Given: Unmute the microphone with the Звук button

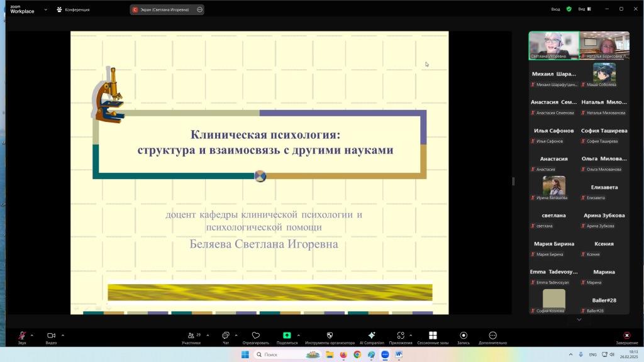Looking at the screenshot, I should [22, 337].
